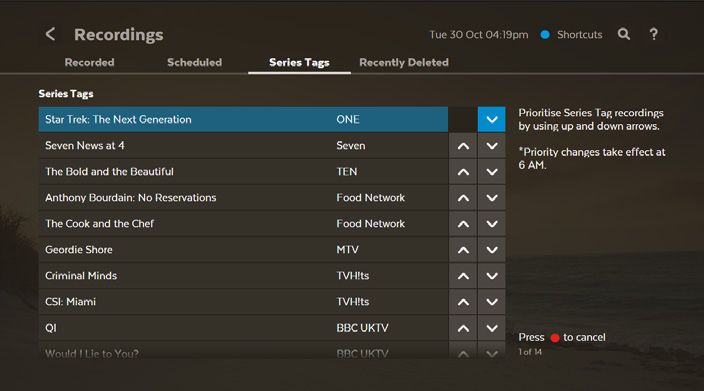Click the TEN channel cell
This screenshot has width=704, height=391.
point(347,171)
